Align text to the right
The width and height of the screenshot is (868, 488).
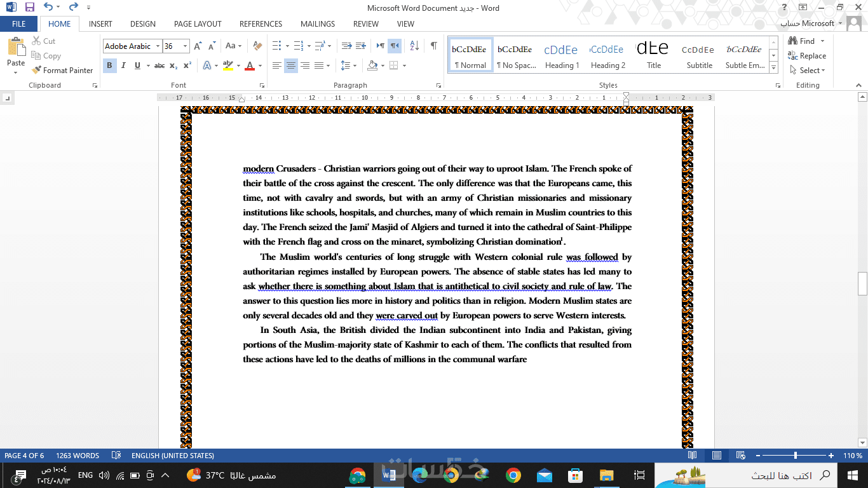coord(305,65)
